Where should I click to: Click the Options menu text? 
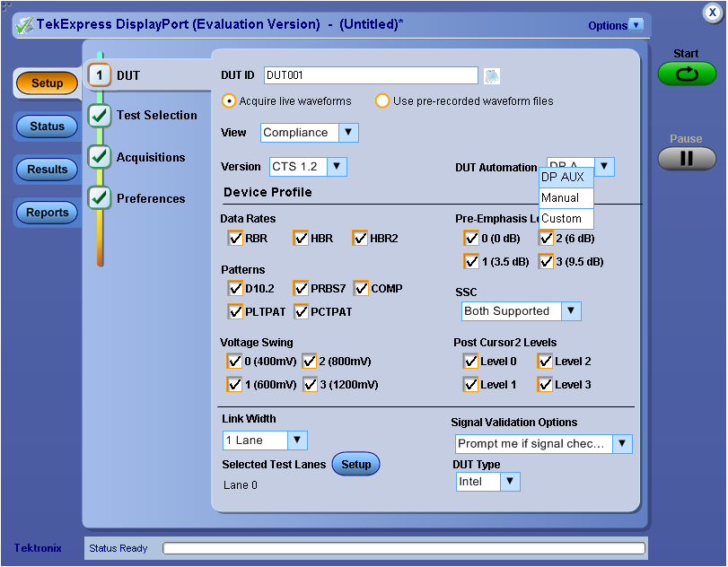pos(608,25)
